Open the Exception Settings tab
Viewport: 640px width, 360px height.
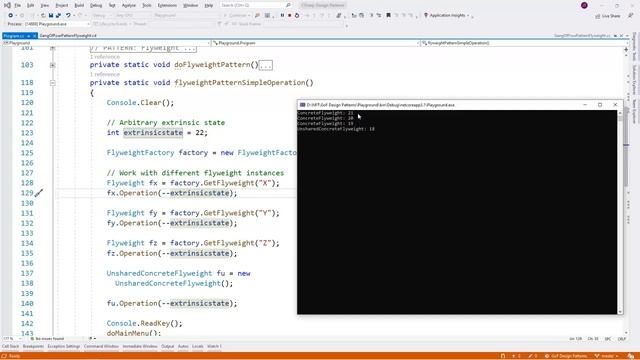pyautogui.click(x=64, y=347)
